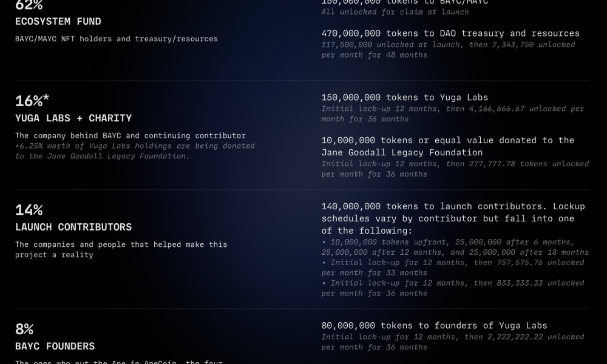The width and height of the screenshot is (607, 364).
Task: Click the "16%*" percentage figure
Action: pyautogui.click(x=32, y=101)
